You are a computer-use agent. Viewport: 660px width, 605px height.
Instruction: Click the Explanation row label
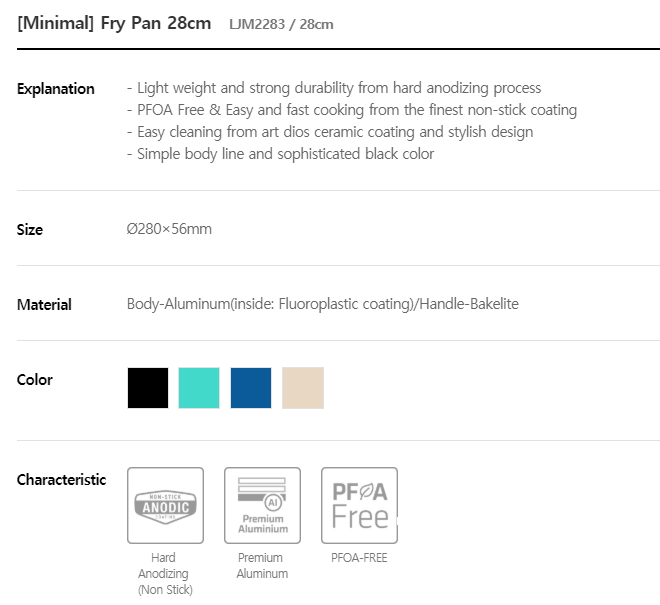click(x=56, y=89)
